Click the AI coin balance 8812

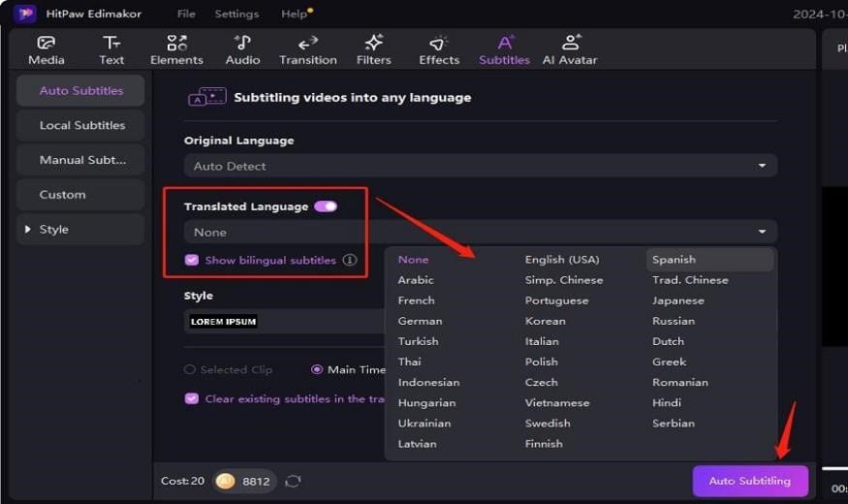click(244, 481)
